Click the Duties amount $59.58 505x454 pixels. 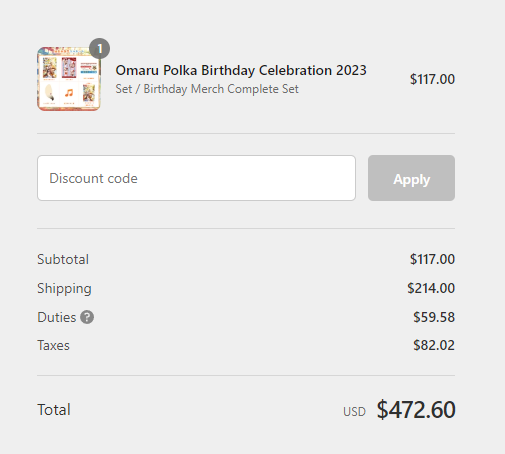(434, 317)
